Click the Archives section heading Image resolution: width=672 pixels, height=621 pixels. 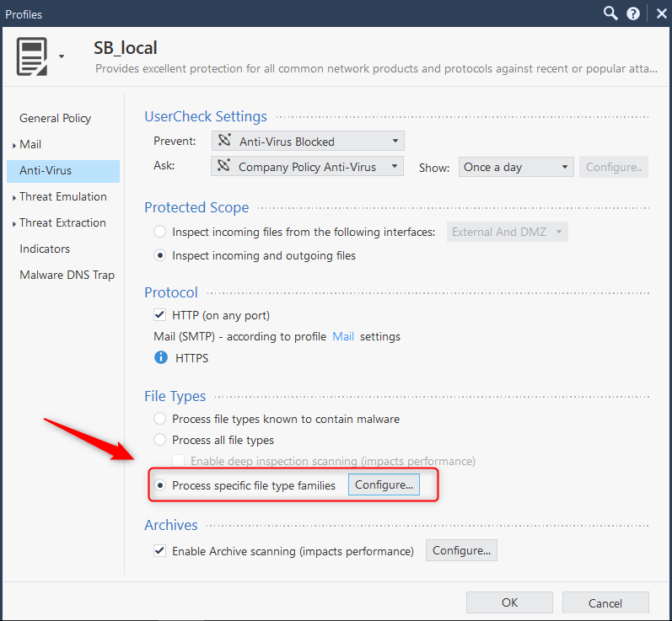pyautogui.click(x=170, y=525)
